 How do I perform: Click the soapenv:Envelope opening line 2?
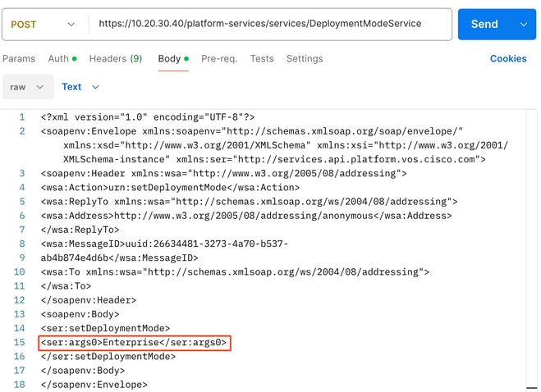pos(251,131)
